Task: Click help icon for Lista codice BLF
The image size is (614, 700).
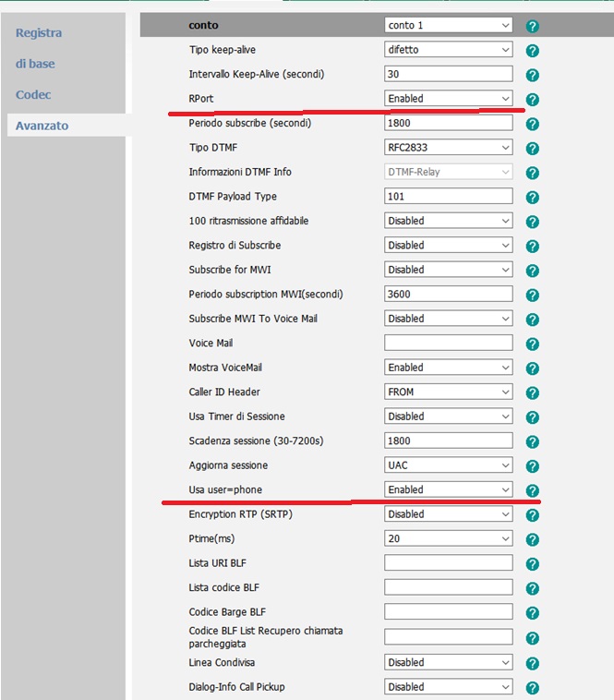Action: pyautogui.click(x=532, y=588)
